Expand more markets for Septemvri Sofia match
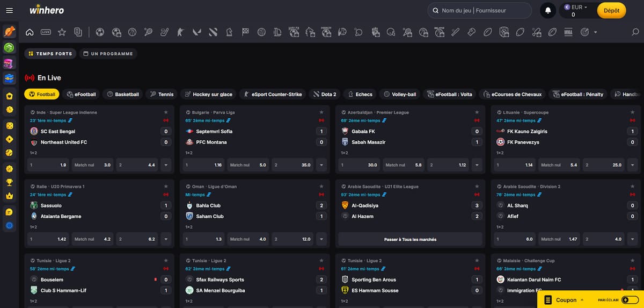Image resolution: width=644 pixels, height=308 pixels. [321, 165]
